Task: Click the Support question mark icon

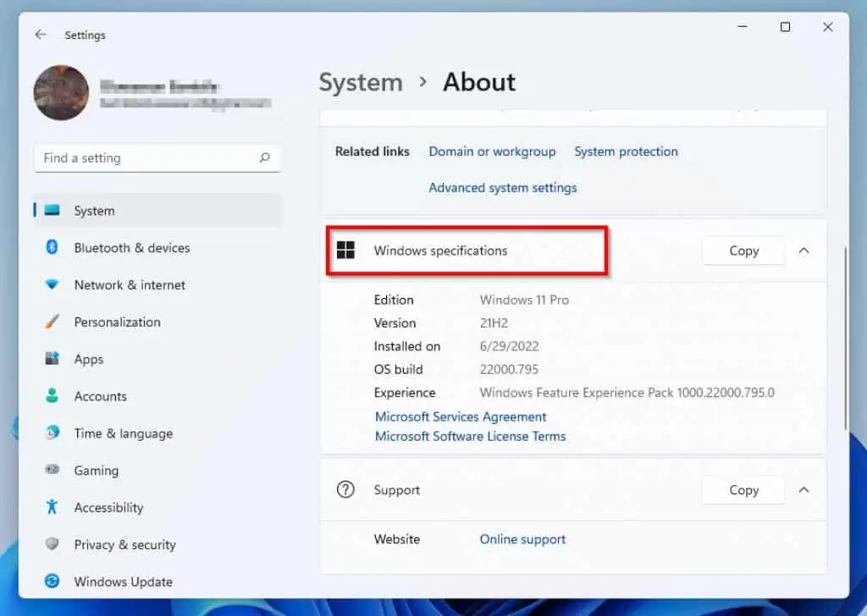Action: [x=345, y=489]
